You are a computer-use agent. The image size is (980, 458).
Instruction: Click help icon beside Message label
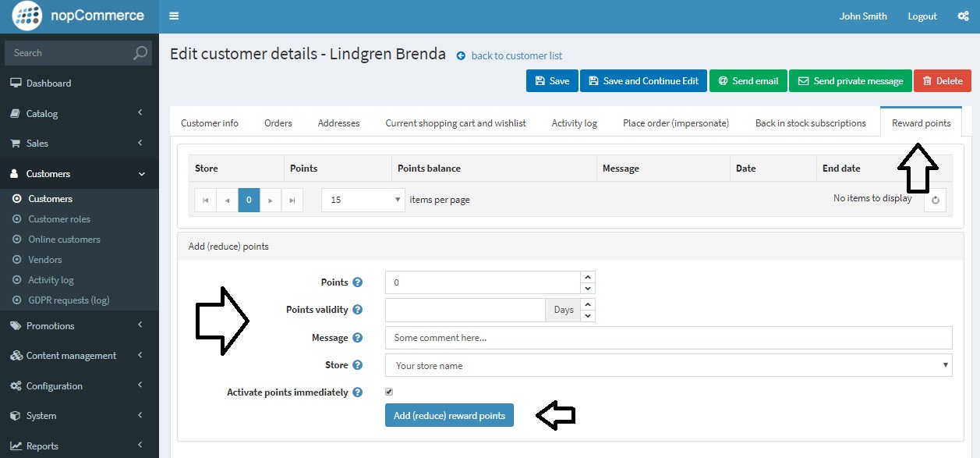click(x=358, y=338)
